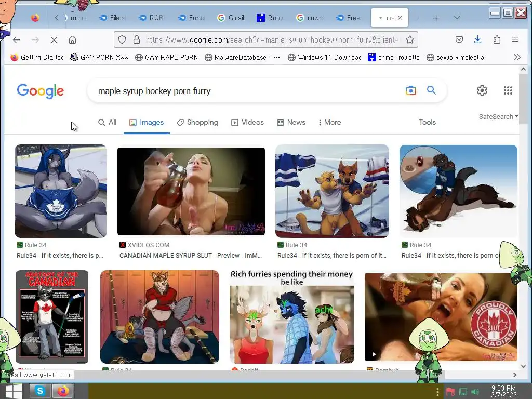This screenshot has width=532, height=399.
Task: Submit the search with the magnifier icon
Action: point(431,90)
